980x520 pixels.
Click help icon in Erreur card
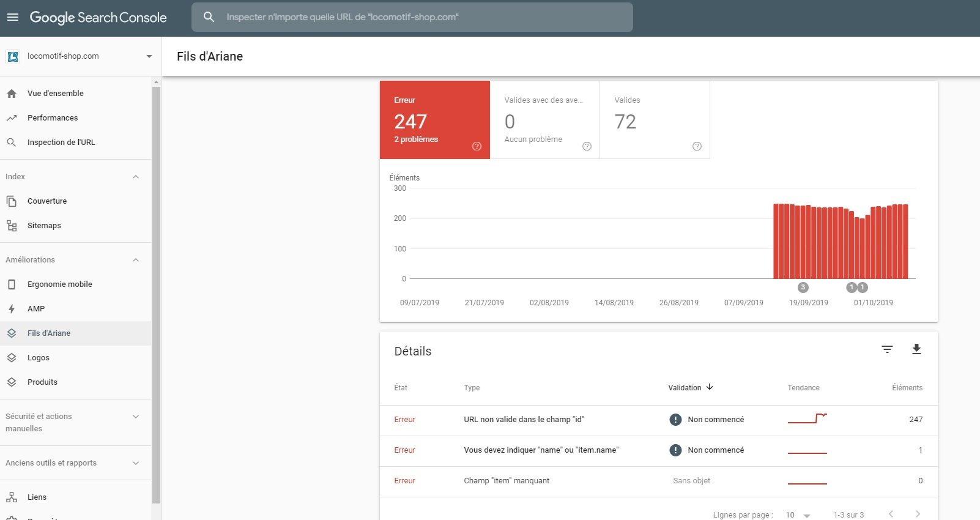pyautogui.click(x=477, y=146)
